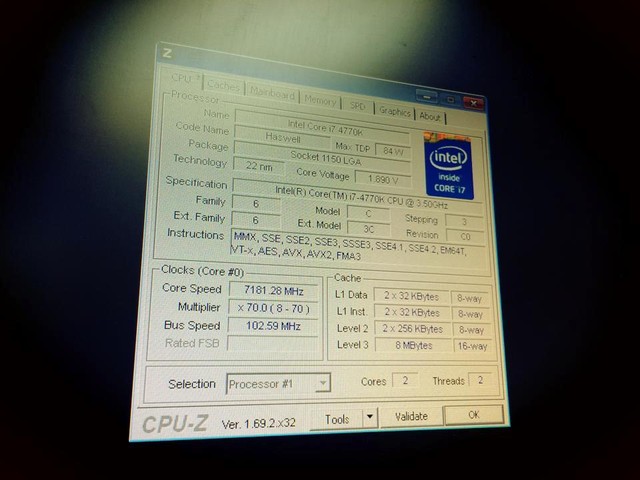
Task: Click the Validate button
Action: click(411, 416)
